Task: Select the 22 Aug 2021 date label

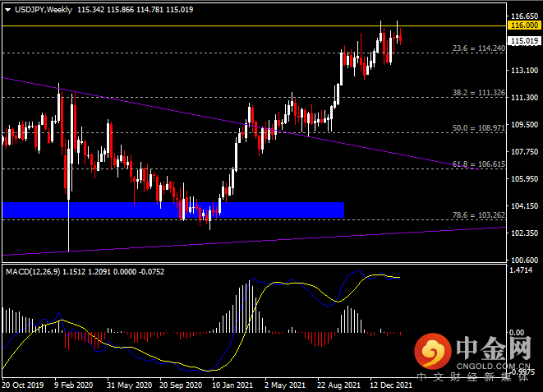Action: tap(338, 385)
